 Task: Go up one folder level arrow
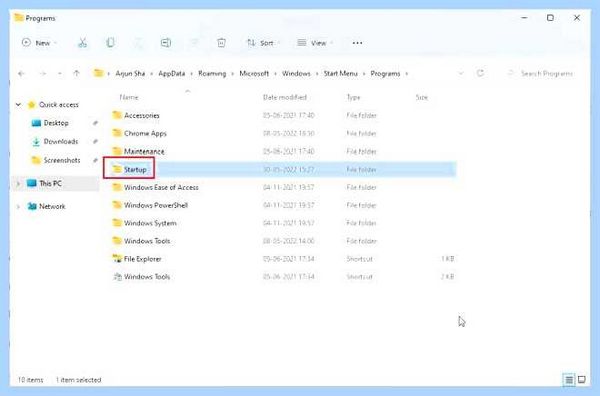(77, 73)
